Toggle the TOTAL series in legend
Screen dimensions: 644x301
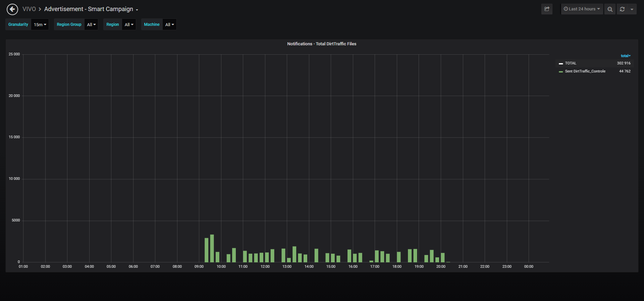[x=571, y=63]
